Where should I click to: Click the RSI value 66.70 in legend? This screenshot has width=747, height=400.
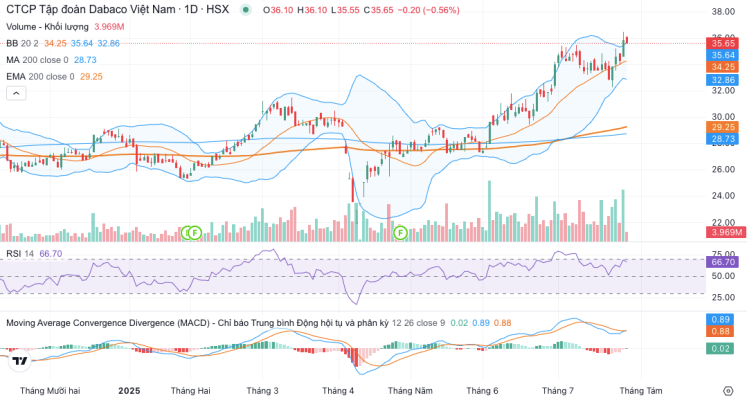pyautogui.click(x=50, y=254)
